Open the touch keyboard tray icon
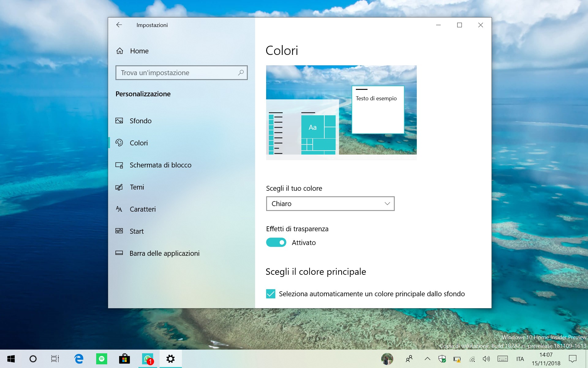Image resolution: width=588 pixels, height=368 pixels. coord(503,359)
